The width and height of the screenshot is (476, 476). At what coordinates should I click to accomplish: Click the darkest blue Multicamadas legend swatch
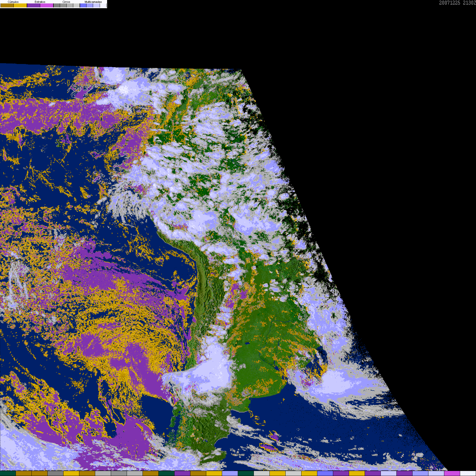(x=83, y=6)
